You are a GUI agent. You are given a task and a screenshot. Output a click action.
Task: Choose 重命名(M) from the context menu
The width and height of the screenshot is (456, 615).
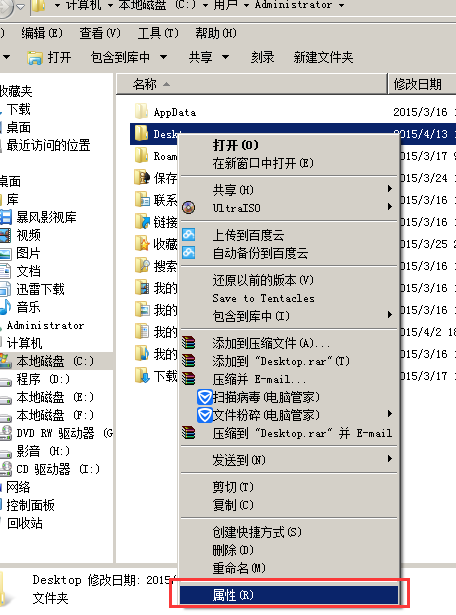point(239,568)
